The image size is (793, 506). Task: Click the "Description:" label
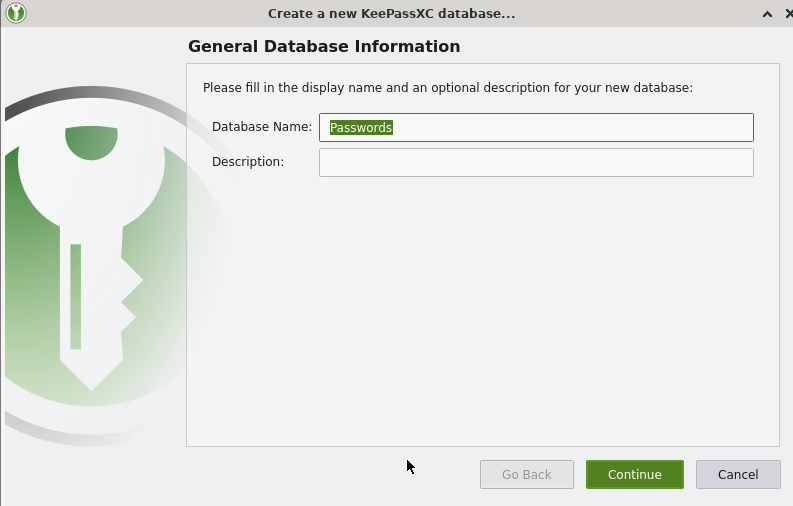pyautogui.click(x=248, y=162)
